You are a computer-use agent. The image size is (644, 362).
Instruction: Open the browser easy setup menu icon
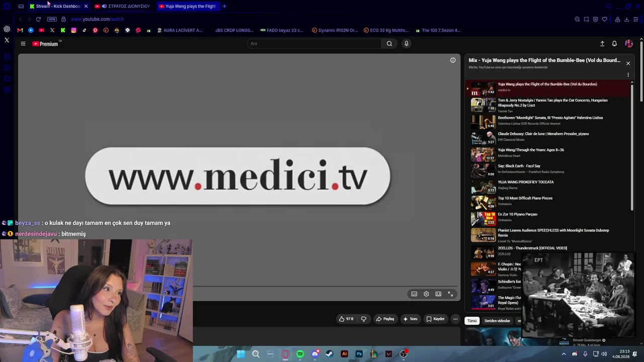click(636, 19)
